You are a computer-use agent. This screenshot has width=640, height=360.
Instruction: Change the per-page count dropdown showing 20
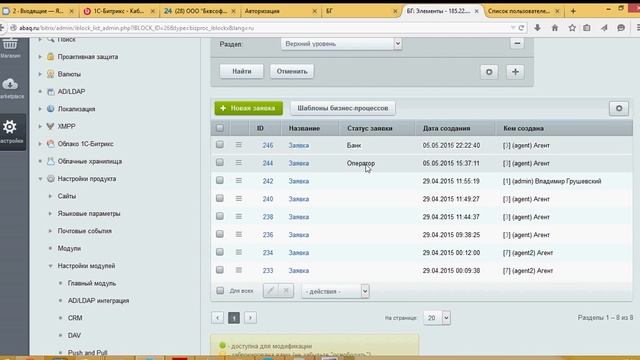437,318
